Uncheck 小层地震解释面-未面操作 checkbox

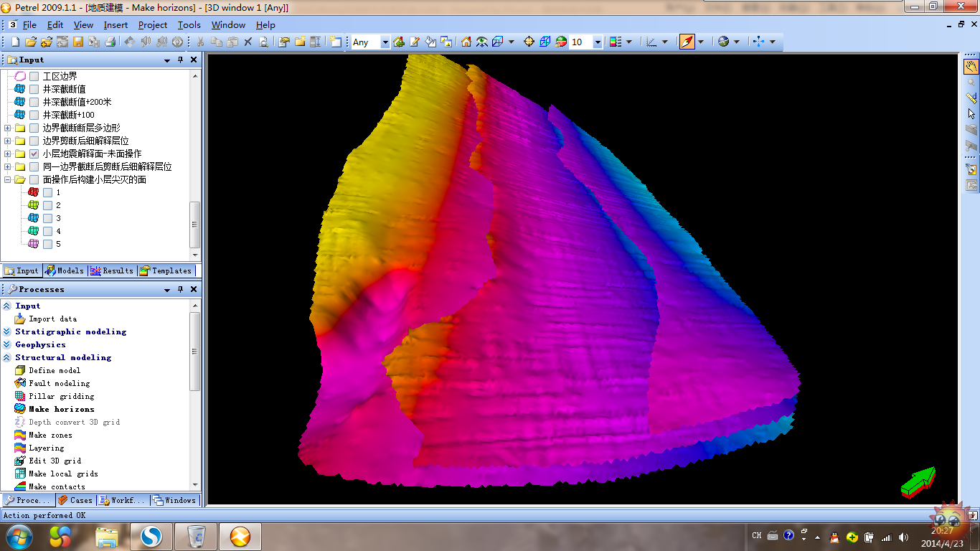point(34,154)
